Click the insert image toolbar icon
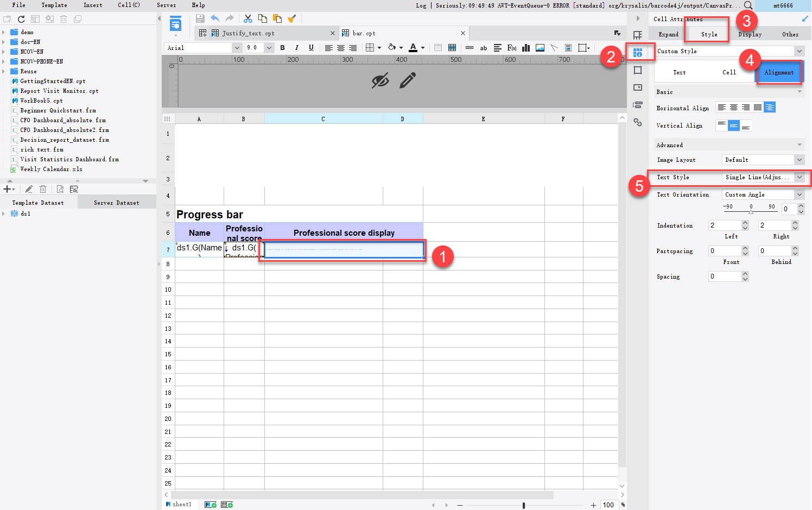Screen dimensions: 812x510 point(540,48)
